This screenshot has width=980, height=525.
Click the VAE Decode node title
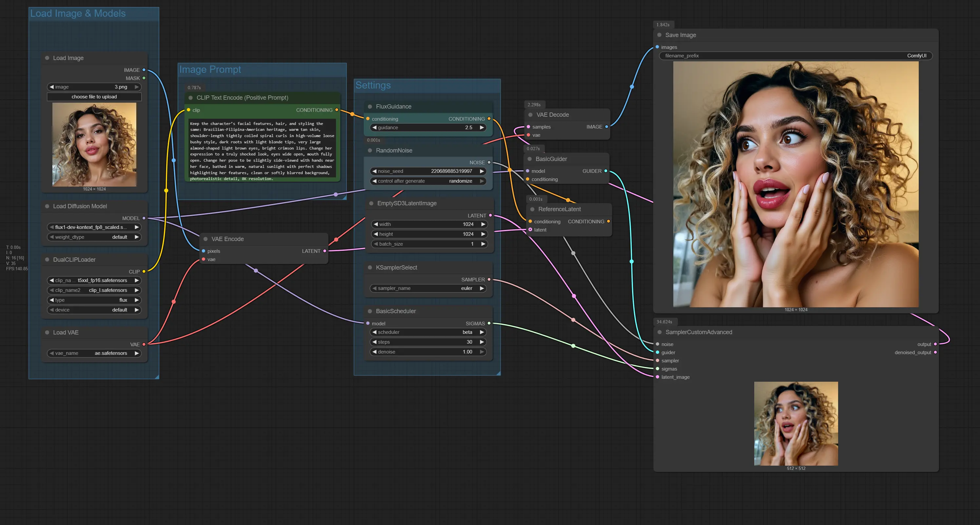(552, 114)
